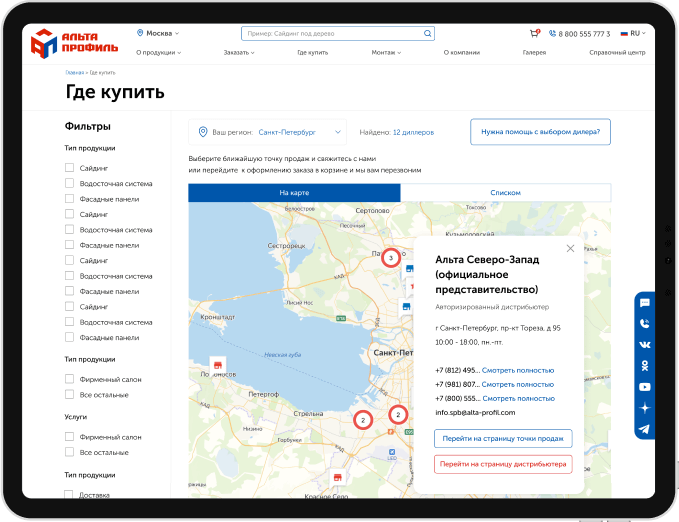Click the Russian flag language icon
Image resolution: width=679 pixels, height=522 pixels.
(x=624, y=33)
